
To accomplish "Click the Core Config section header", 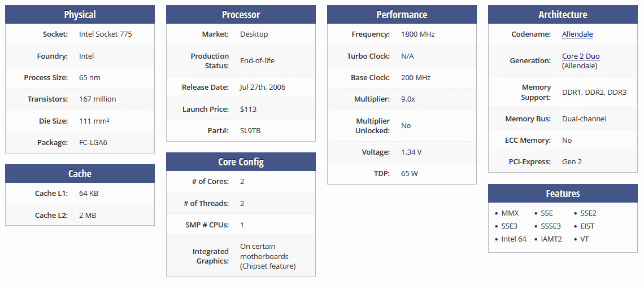I will [241, 162].
